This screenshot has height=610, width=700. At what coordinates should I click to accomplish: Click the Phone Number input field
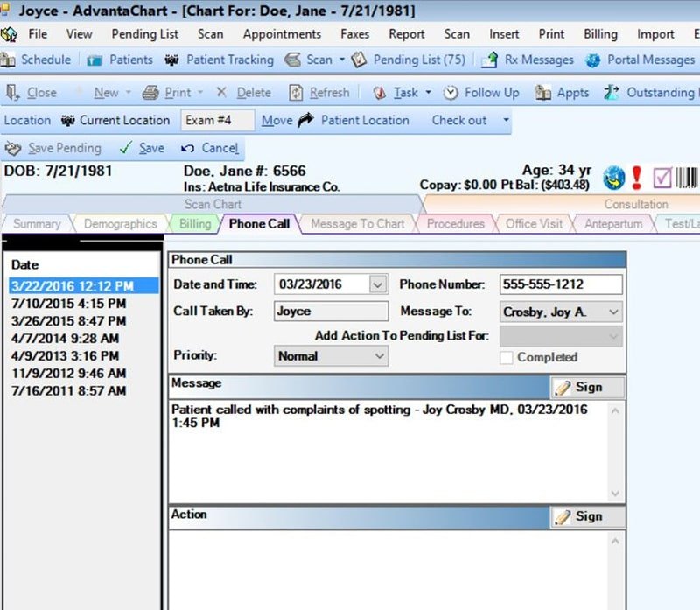561,284
